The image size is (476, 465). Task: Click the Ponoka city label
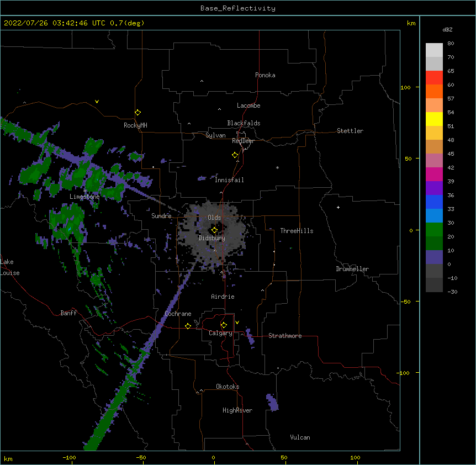265,75
